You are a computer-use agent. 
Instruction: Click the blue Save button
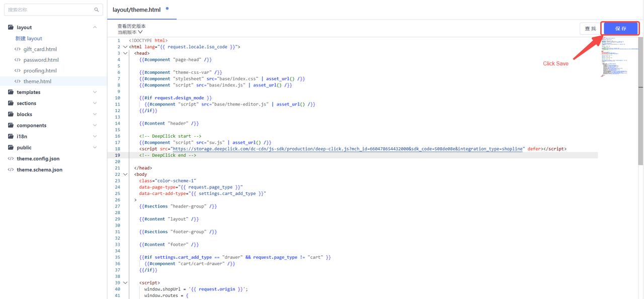(621, 29)
